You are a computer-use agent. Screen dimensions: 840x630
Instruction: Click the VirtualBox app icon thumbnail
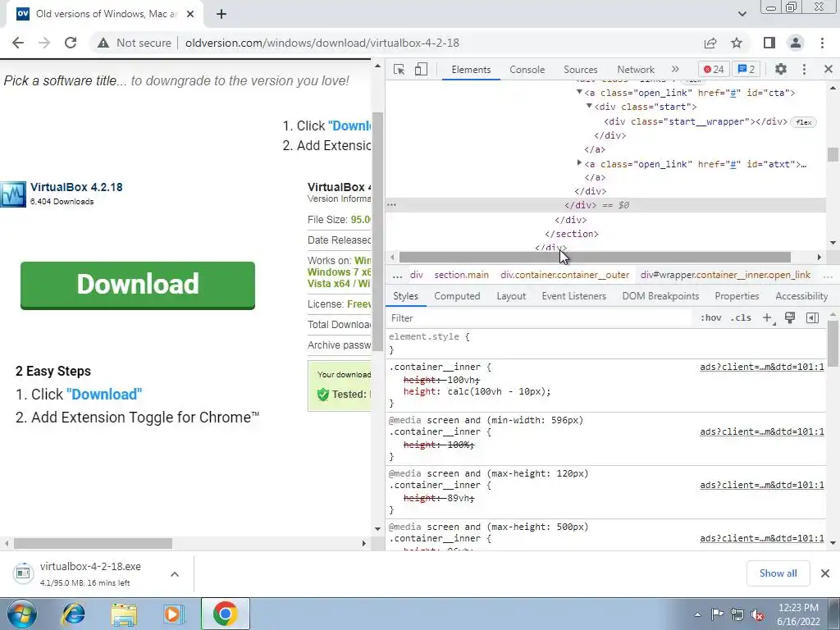click(13, 194)
